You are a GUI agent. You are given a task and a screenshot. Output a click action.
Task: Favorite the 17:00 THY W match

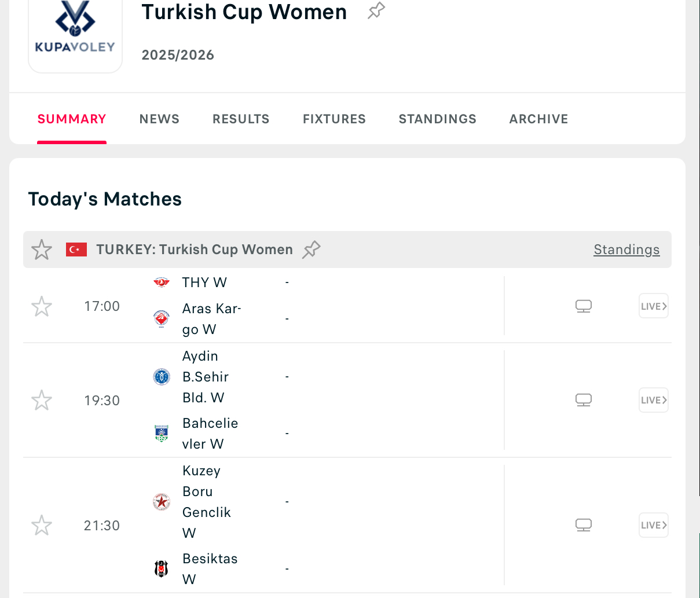coord(42,306)
